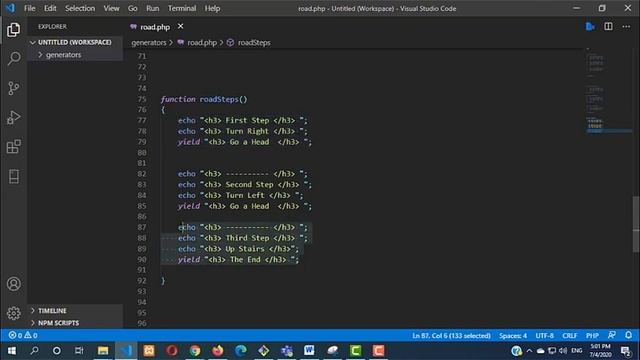Viewport: 640px width, 360px height.
Task: Open the Selection menu
Action: [x=80, y=8]
